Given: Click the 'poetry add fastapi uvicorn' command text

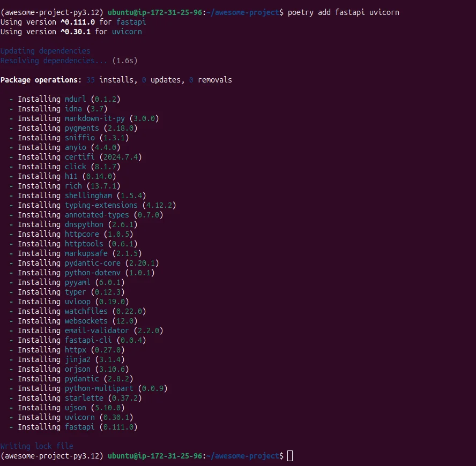Looking at the screenshot, I should coord(343,12).
